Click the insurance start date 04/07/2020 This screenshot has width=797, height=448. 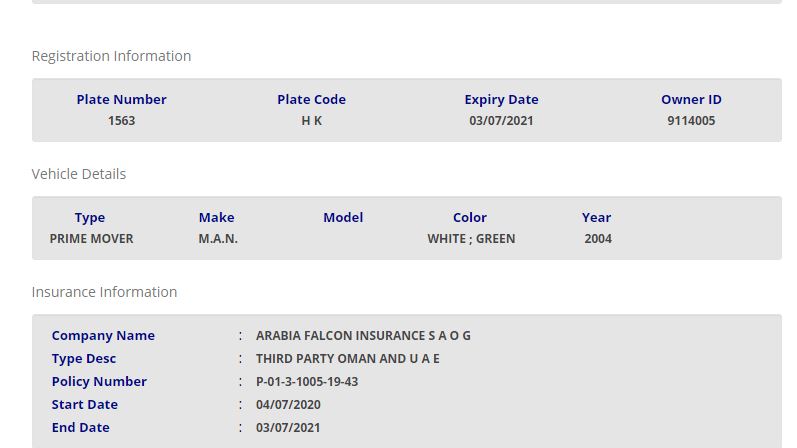tap(288, 405)
